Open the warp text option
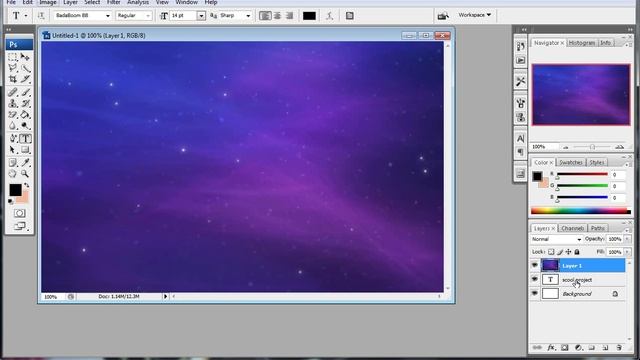 pos(329,16)
